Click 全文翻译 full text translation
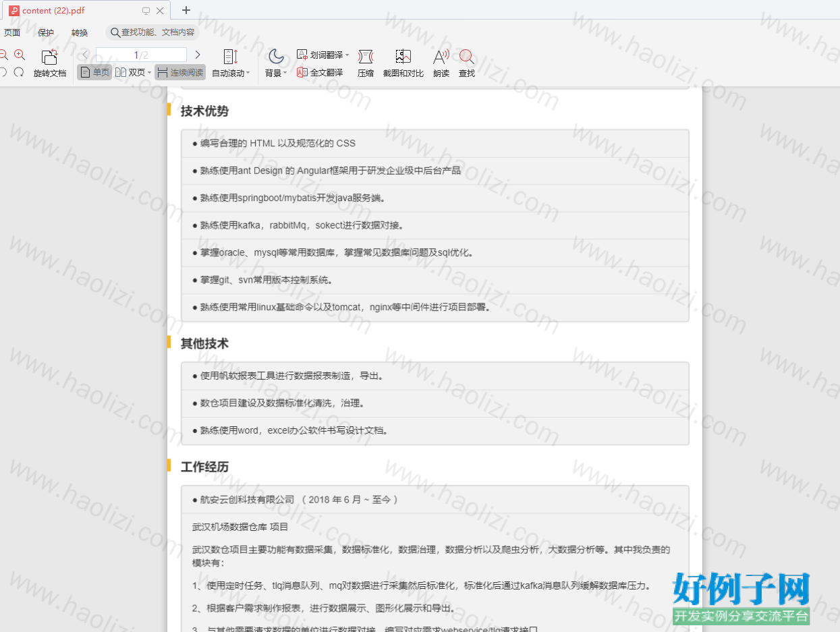Screen dimensions: 840x632 pyautogui.click(x=320, y=72)
